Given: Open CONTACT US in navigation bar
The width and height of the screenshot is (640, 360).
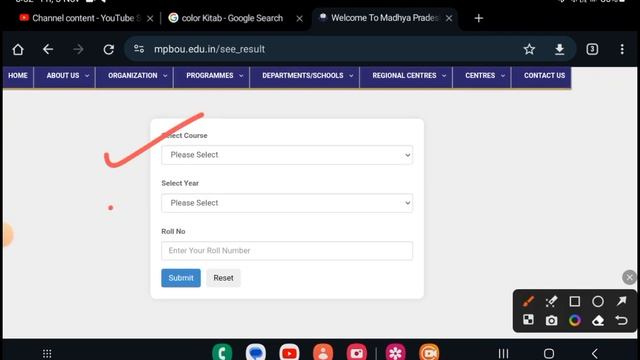Looking at the screenshot, I should 544,76.
